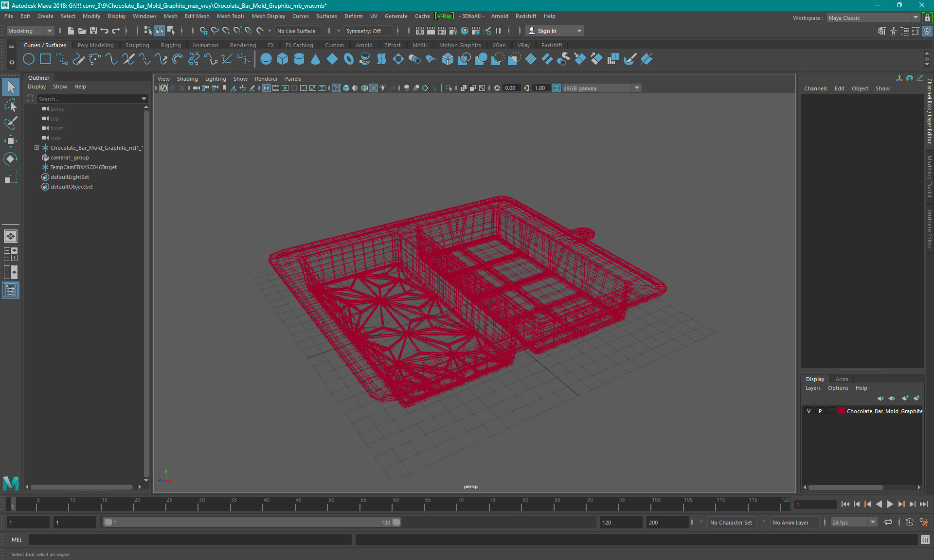
Task: Switch to the Anim layer tab
Action: 842,379
